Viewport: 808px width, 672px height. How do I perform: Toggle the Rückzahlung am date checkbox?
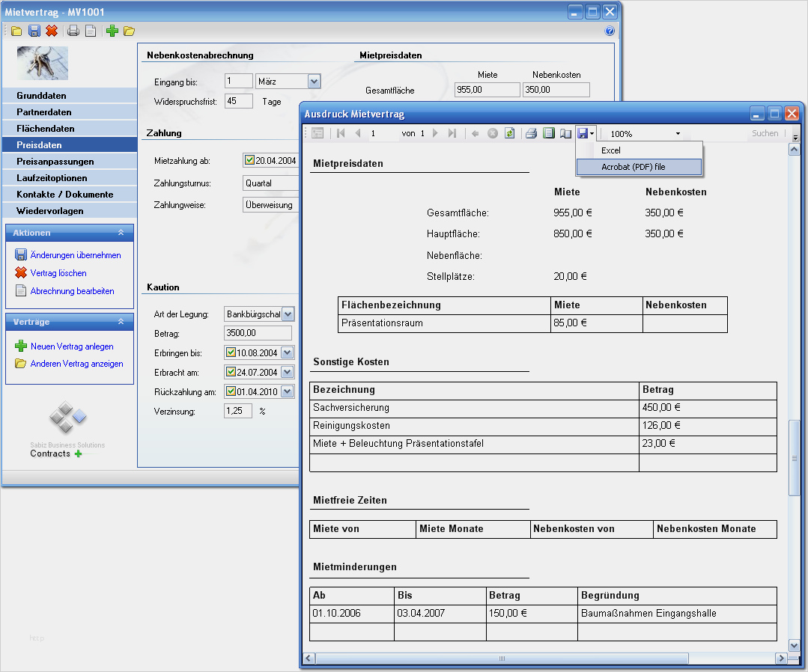(231, 391)
